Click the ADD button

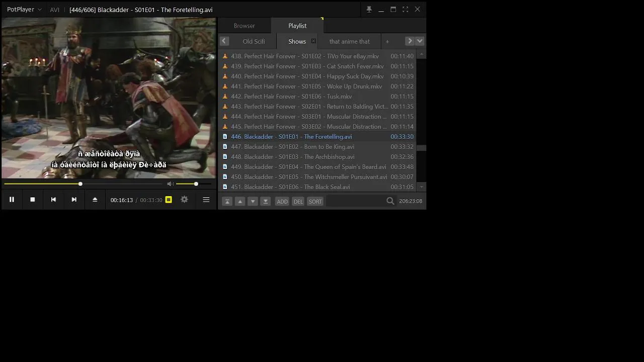coord(282,201)
